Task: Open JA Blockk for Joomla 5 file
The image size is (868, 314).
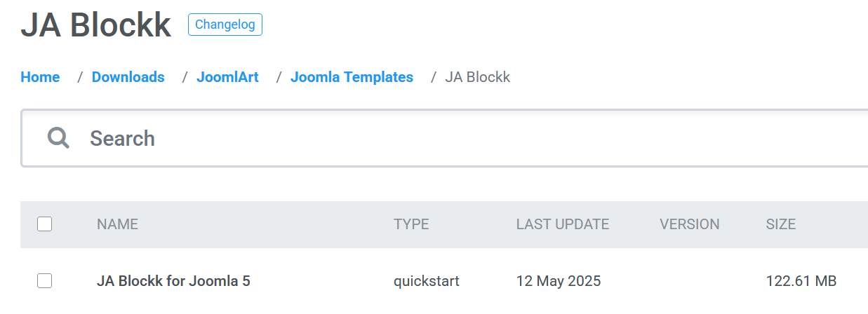Action: point(173,281)
